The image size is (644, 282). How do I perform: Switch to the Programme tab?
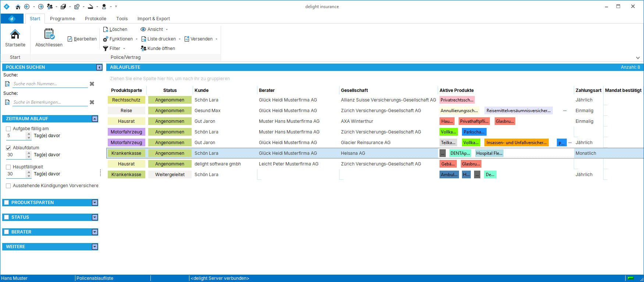[x=62, y=19]
